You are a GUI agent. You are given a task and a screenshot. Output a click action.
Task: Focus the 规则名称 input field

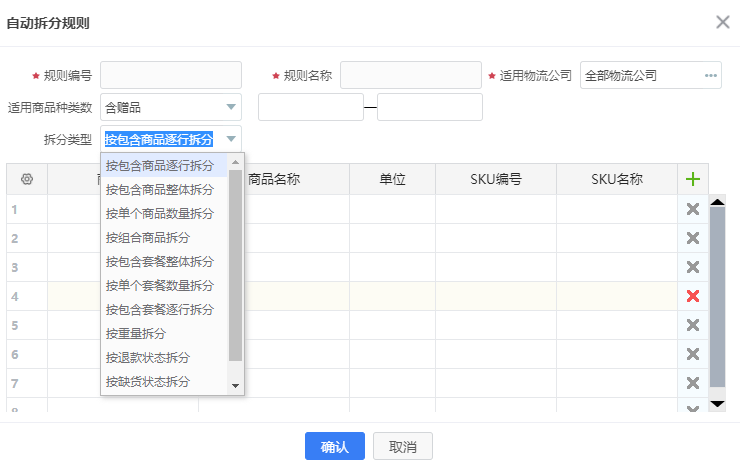(411, 75)
